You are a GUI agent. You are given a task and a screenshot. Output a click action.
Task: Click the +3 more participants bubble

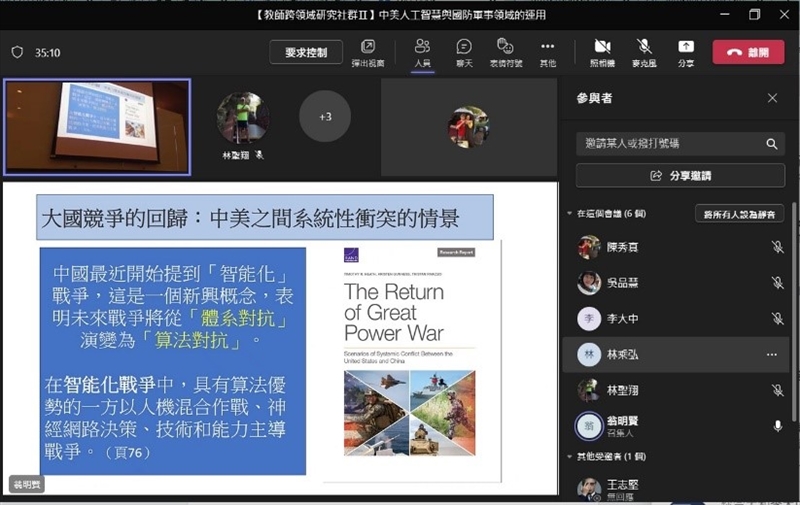coord(325,117)
